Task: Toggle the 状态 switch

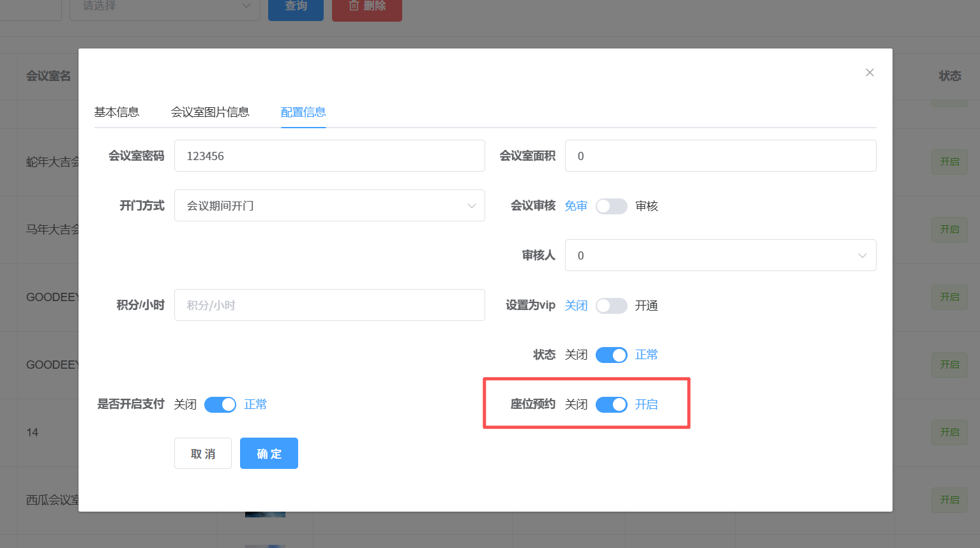Action: pos(612,355)
